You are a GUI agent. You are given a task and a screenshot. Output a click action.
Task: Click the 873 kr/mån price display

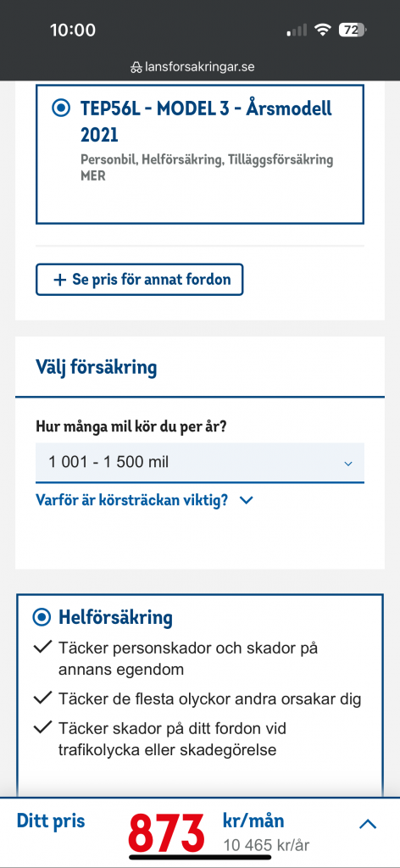click(x=167, y=832)
